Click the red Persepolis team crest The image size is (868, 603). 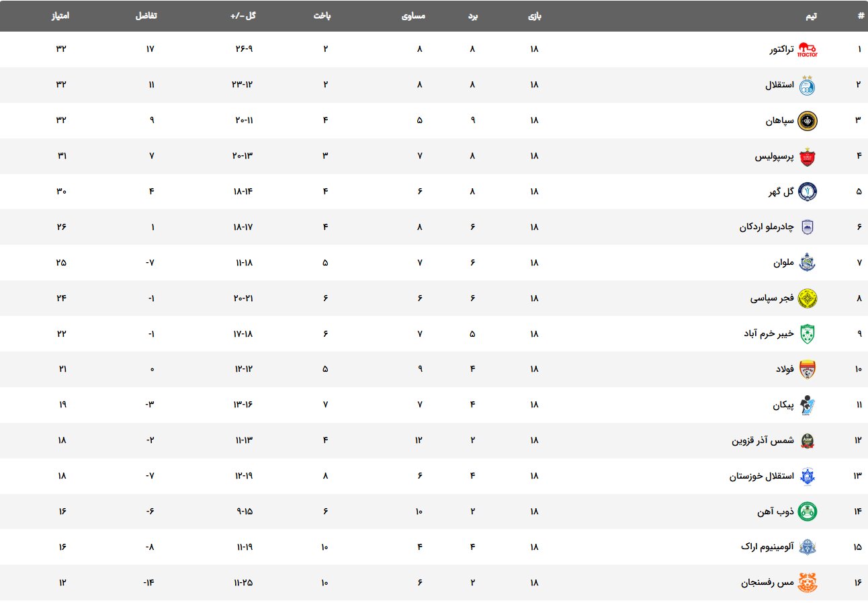[807, 156]
